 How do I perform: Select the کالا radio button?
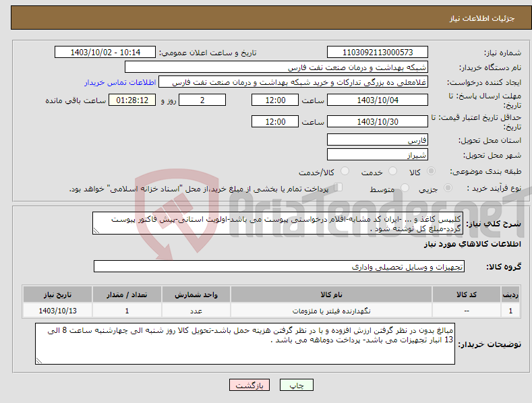[432, 171]
